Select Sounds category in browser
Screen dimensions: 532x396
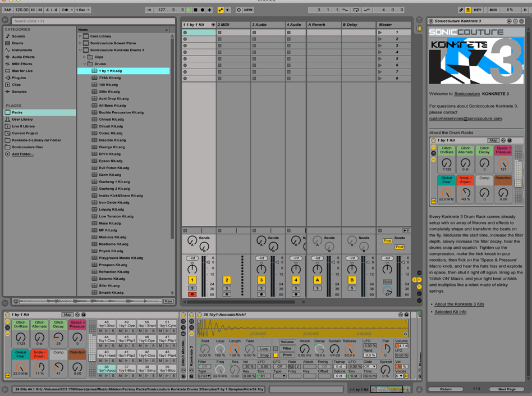[19, 36]
